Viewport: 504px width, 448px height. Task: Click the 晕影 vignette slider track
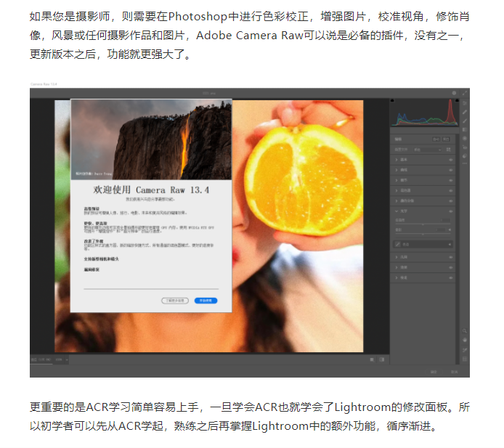click(x=423, y=234)
